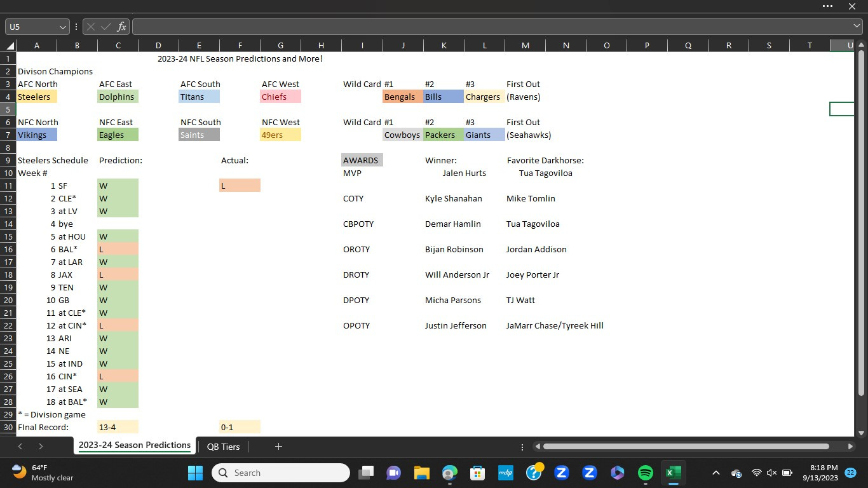This screenshot has width=868, height=488.
Task: Select the 'Kyle Shanahan' cell
Action: click(454, 198)
